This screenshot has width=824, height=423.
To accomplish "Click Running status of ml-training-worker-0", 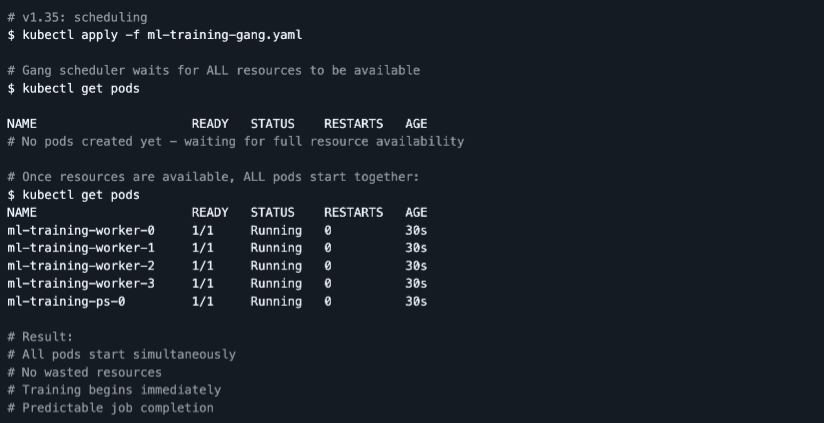I will tap(276, 230).
